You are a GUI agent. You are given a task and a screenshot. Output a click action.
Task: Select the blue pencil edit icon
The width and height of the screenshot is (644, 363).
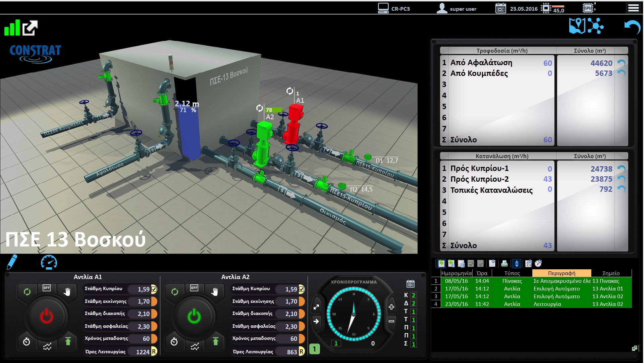pos(12,262)
